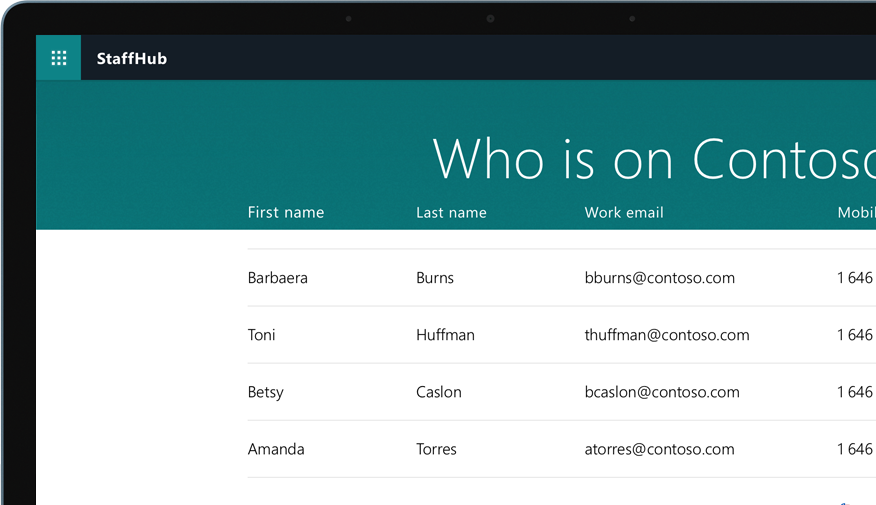
Task: Select last name Torres
Action: coord(436,449)
